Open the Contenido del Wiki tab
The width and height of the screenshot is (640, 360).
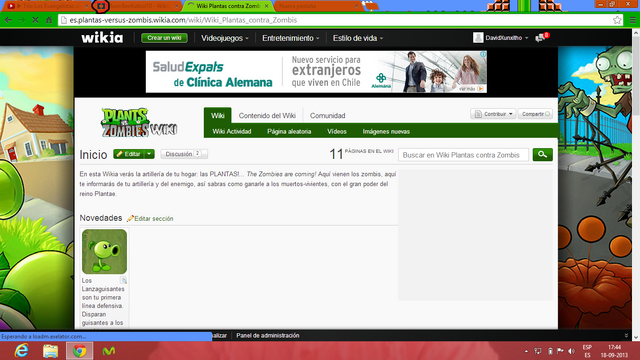pyautogui.click(x=267, y=116)
